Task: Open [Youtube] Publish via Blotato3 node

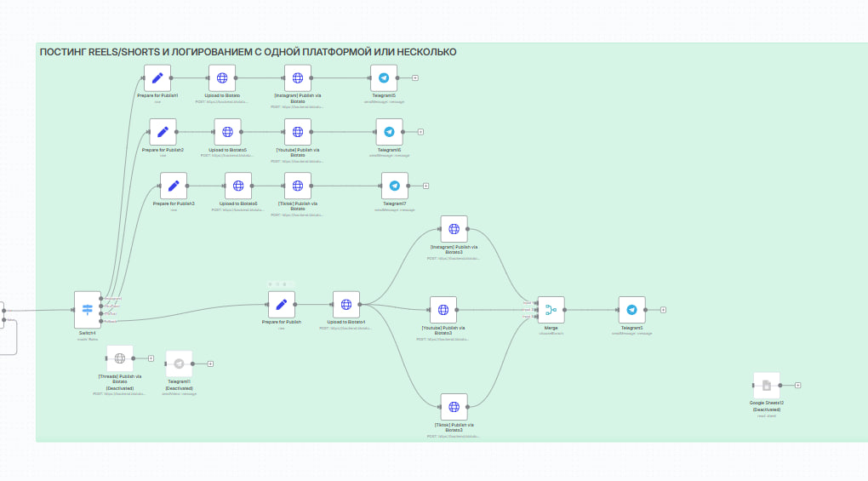Action: click(x=443, y=310)
